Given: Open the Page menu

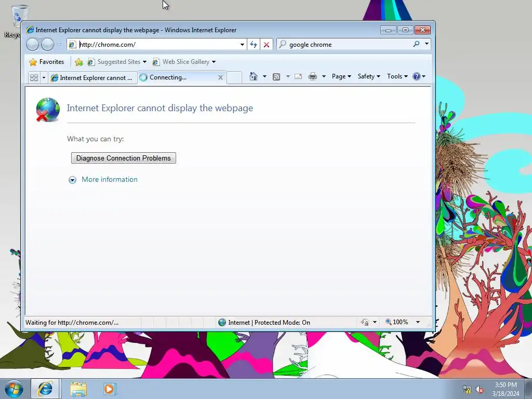Looking at the screenshot, I should click(x=341, y=76).
